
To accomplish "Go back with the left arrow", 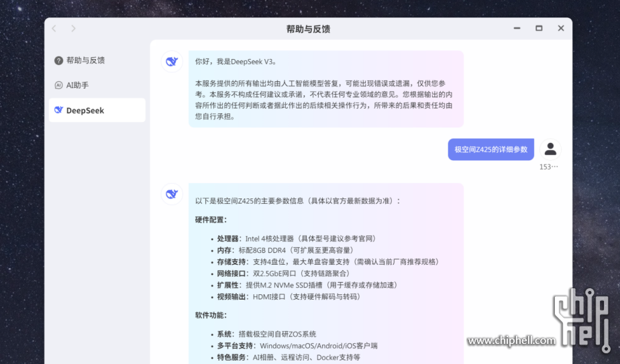I will [x=54, y=28].
